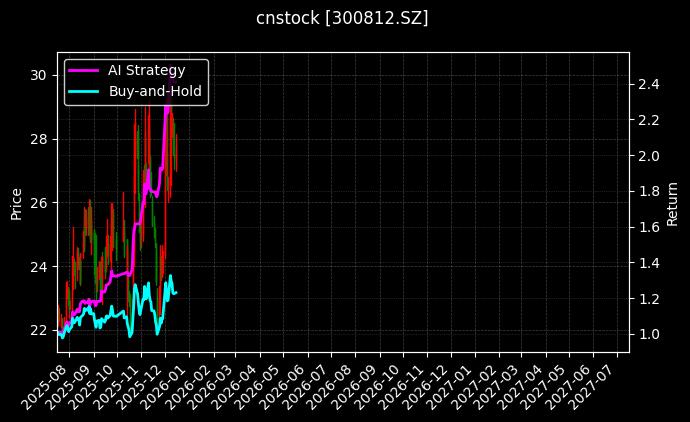Click the return tick label '1.4'
The image size is (690, 422).
(x=649, y=263)
